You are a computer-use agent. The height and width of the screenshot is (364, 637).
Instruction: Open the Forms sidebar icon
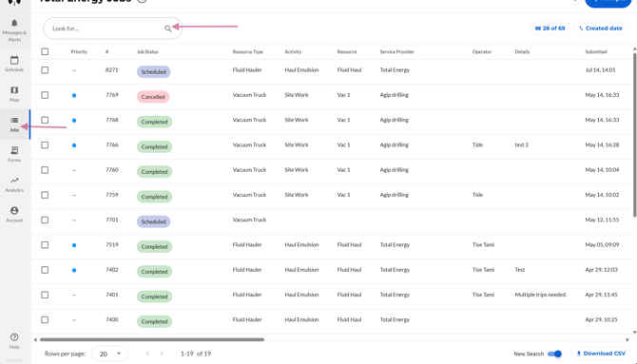point(14,150)
